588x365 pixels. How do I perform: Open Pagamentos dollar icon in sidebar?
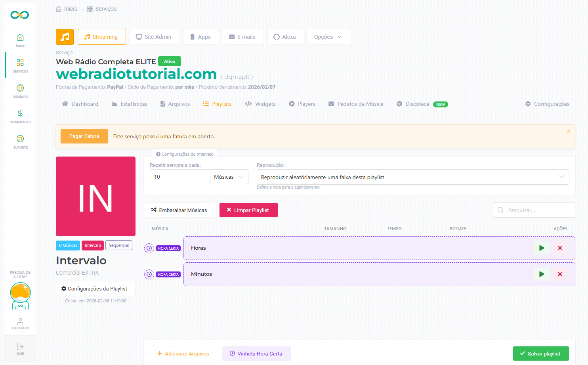[x=20, y=114]
